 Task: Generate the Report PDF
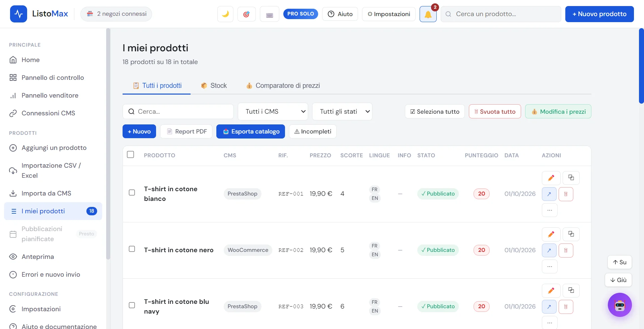186,131
